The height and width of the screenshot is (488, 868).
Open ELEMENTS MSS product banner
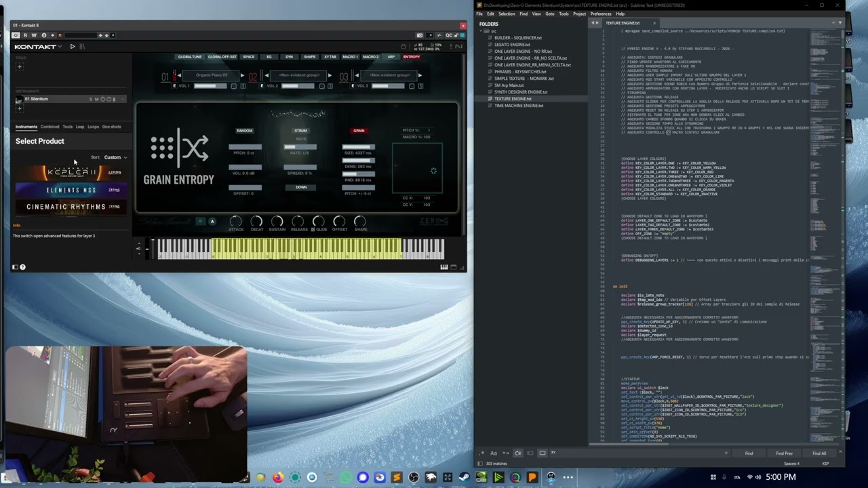(71, 190)
